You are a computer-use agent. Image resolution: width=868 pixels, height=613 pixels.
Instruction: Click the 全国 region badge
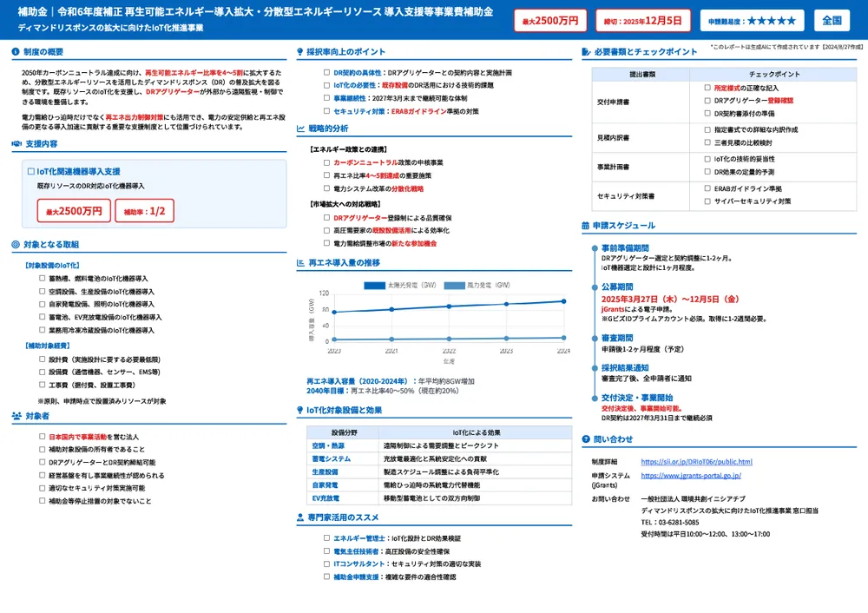pyautogui.click(x=832, y=21)
